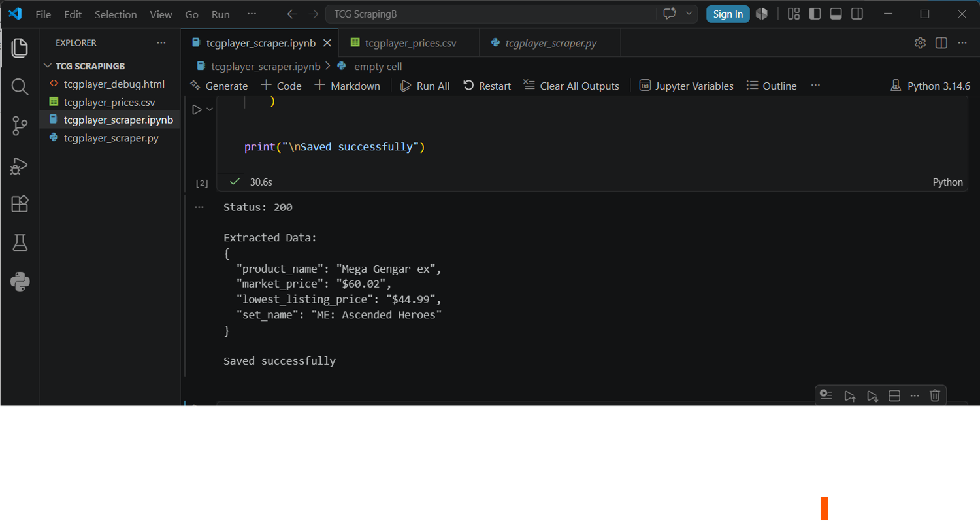Open the View menu
This screenshot has width=980, height=521.
tap(161, 14)
